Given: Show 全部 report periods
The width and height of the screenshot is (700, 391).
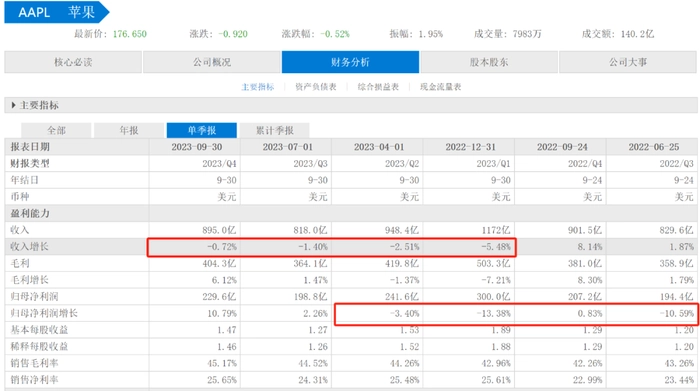Looking at the screenshot, I should click(56, 130).
